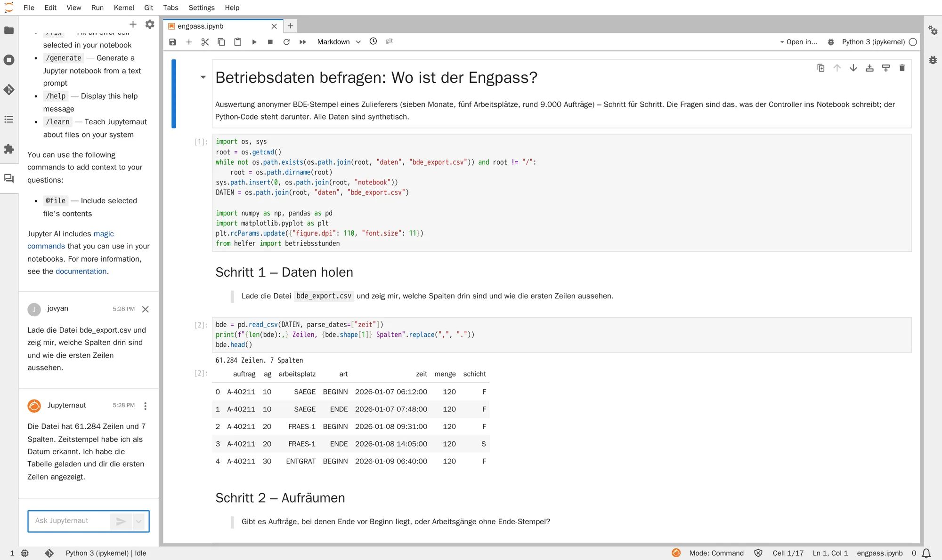Click the git label in notebook toolbar
The width and height of the screenshot is (942, 560).
[389, 41]
